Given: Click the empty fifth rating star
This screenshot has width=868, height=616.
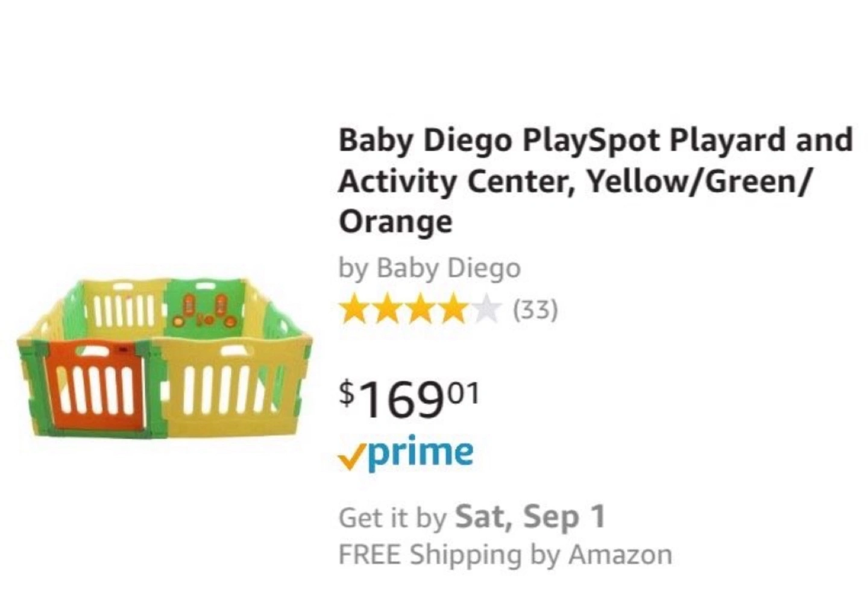Looking at the screenshot, I should 486,310.
